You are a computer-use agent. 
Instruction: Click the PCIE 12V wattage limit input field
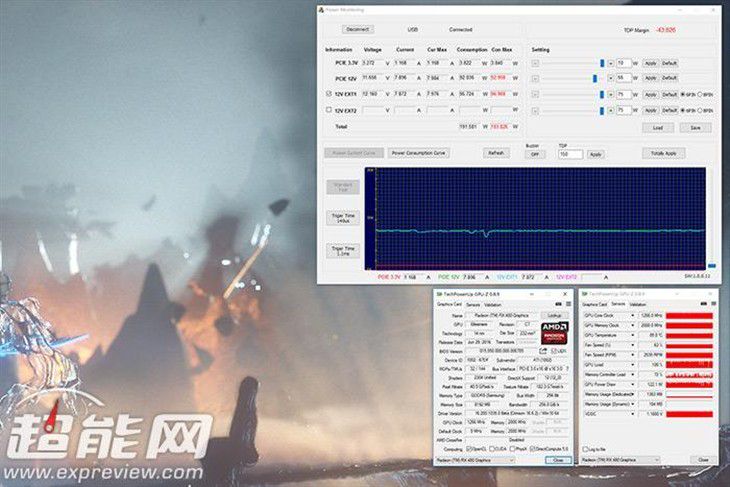click(x=624, y=78)
